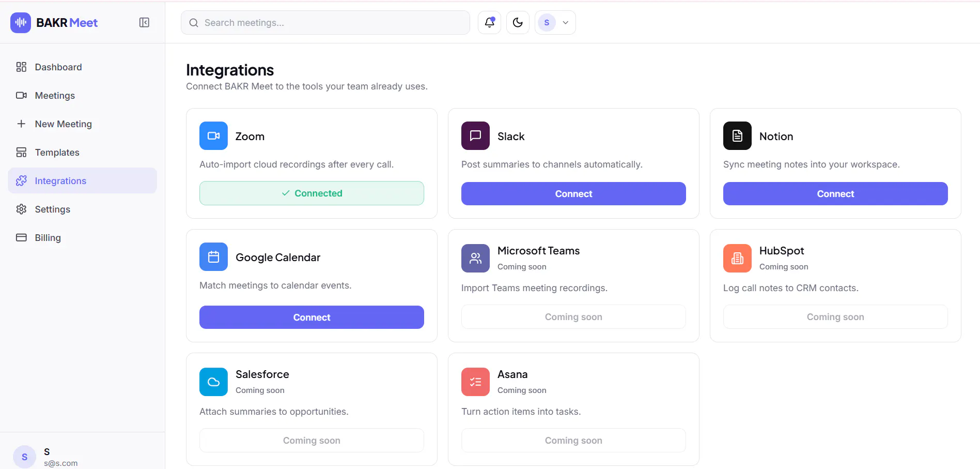This screenshot has height=469, width=980.
Task: Click the Zoom card title
Action: [x=250, y=136]
